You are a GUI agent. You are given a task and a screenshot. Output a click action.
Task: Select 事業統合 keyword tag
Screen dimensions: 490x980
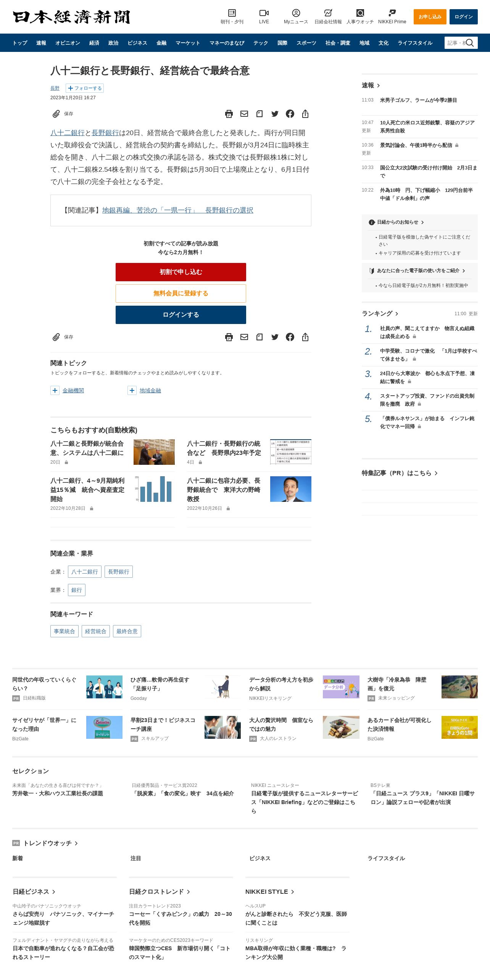(x=64, y=631)
